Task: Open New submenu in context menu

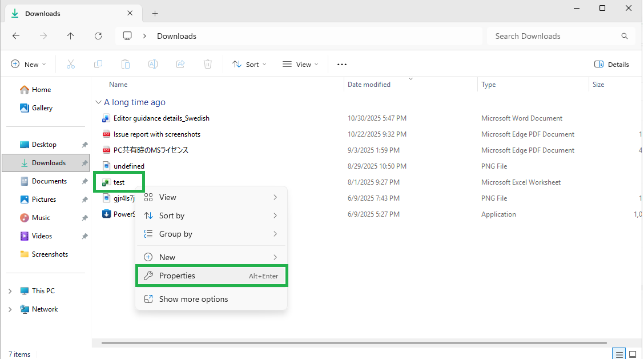Action: [x=211, y=257]
